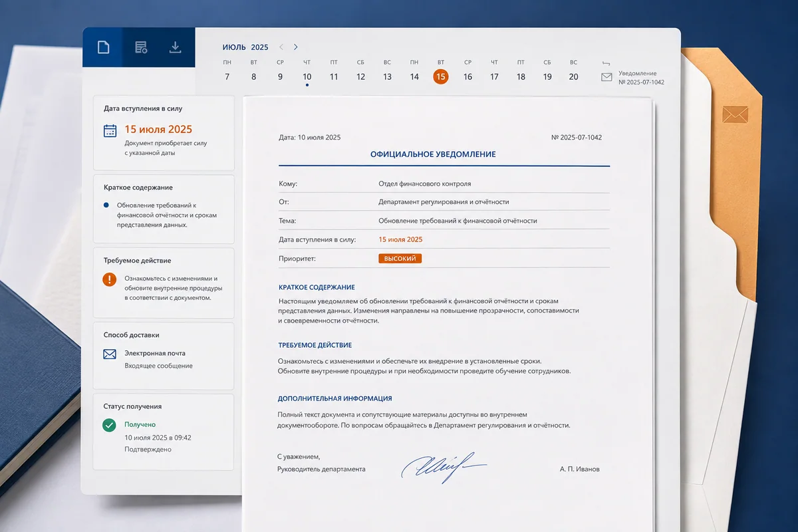Click the envelope icon next to Электронная почта
Viewport: 798px width, 532px height.
click(110, 354)
